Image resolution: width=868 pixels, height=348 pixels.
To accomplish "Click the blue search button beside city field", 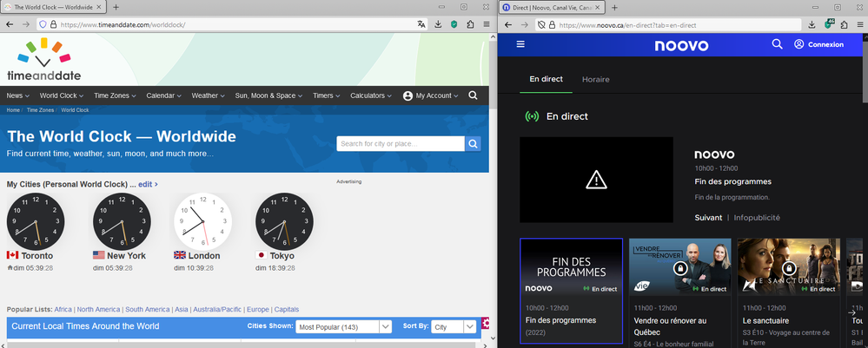I will tap(473, 144).
